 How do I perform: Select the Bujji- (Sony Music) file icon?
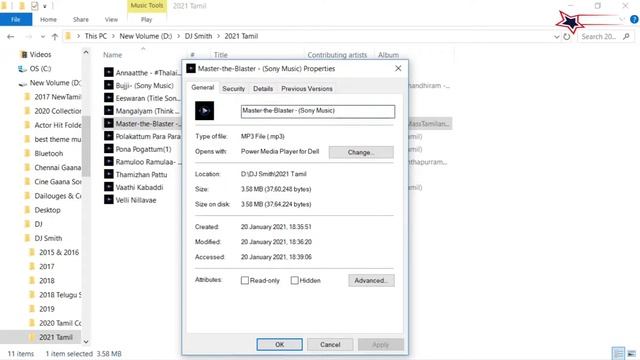coord(109,85)
